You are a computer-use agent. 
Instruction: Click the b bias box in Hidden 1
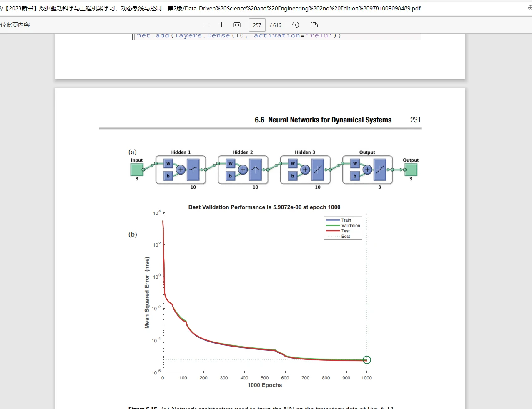(x=168, y=176)
